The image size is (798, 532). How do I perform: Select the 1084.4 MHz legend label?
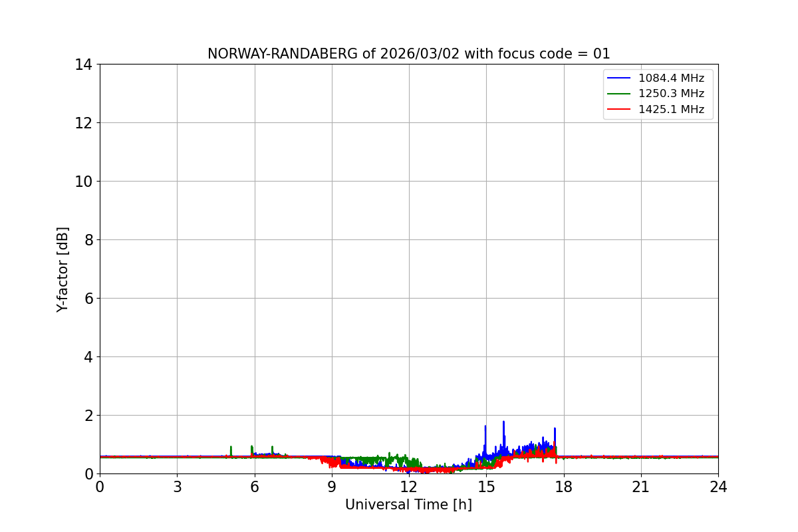(x=671, y=78)
